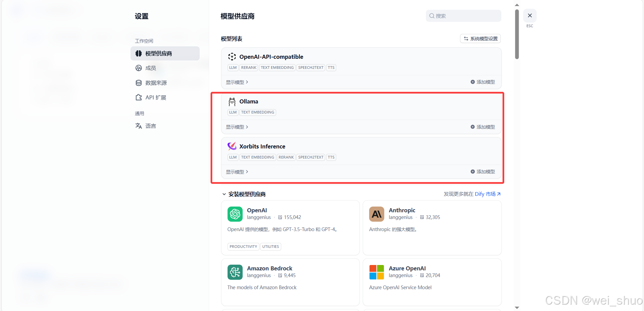Screen dimensions: 644x311
Task: Click the download icon beside 20,704
Action: coord(422,275)
